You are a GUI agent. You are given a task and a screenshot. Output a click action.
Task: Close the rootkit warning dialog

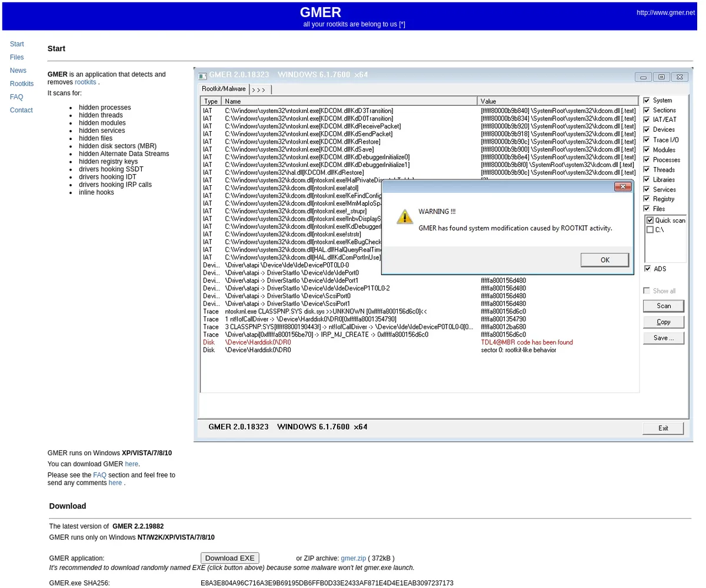[622, 187]
